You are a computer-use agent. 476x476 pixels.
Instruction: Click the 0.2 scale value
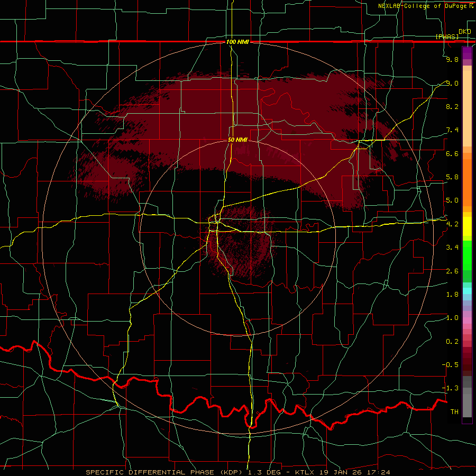pyautogui.click(x=452, y=342)
